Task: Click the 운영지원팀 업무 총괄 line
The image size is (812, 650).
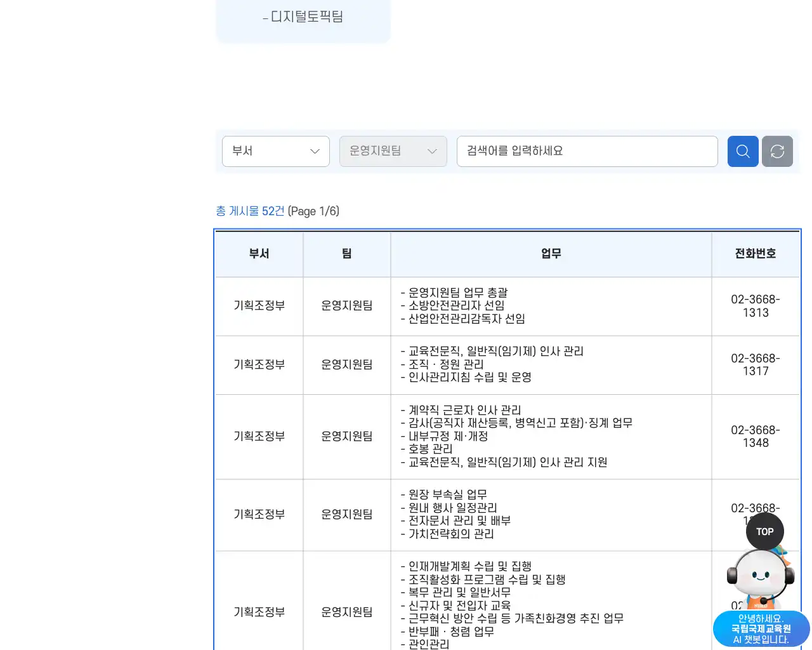Action: [x=454, y=293]
